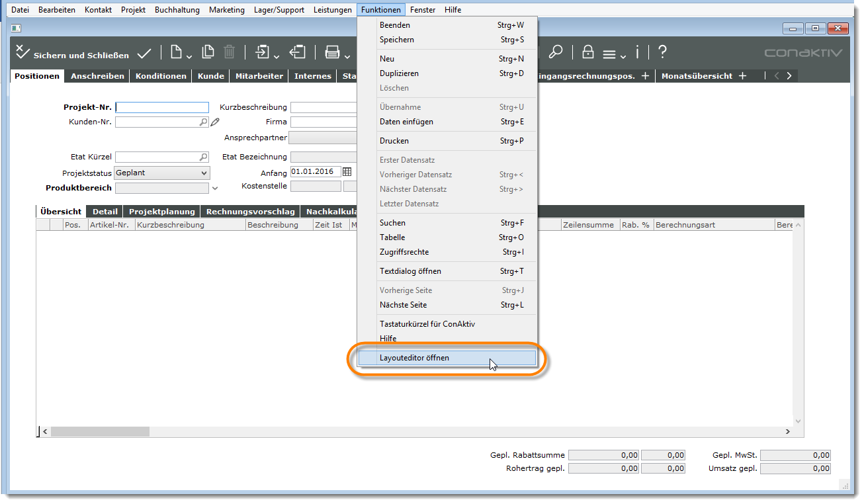The image size is (864, 504).
Task: Click the horizontal scrollbar thumb of the table
Action: point(100,431)
